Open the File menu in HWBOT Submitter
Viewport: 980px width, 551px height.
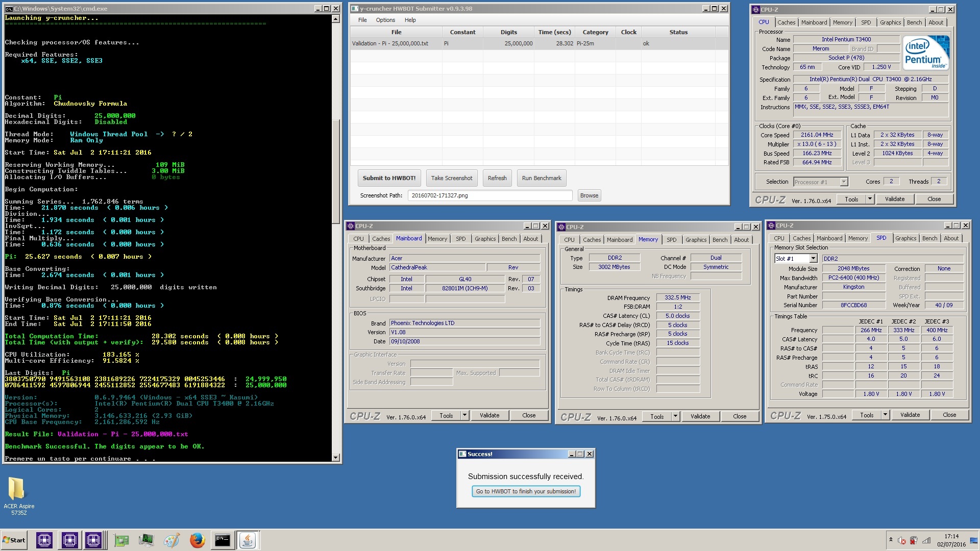pos(362,20)
